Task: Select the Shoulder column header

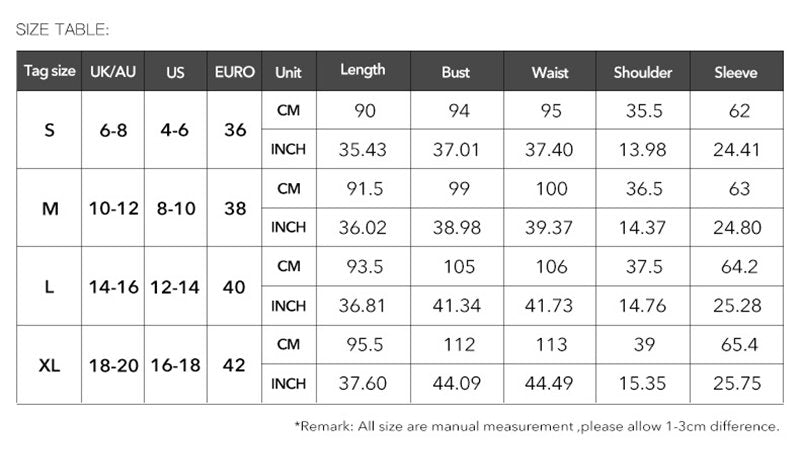Action: tap(643, 72)
